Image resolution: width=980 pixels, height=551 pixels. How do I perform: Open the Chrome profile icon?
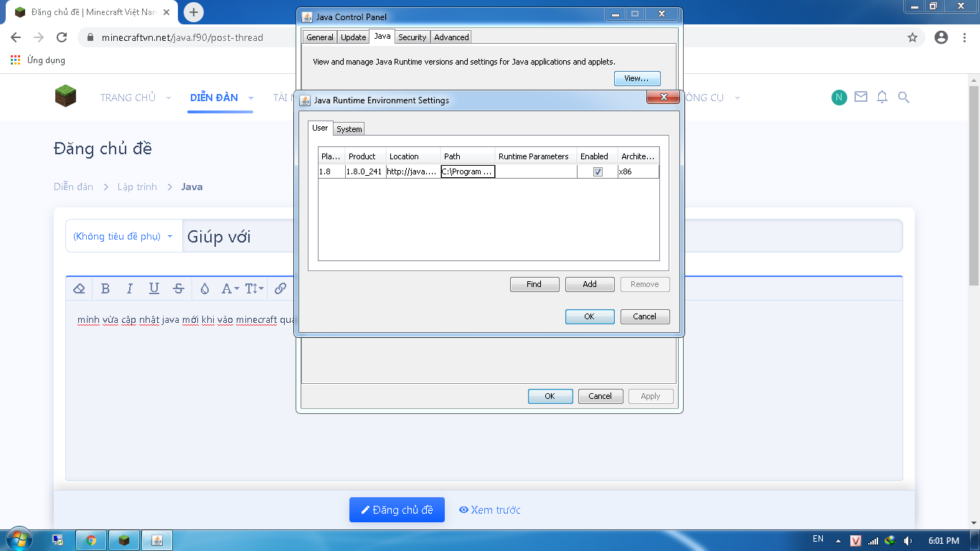point(941,37)
